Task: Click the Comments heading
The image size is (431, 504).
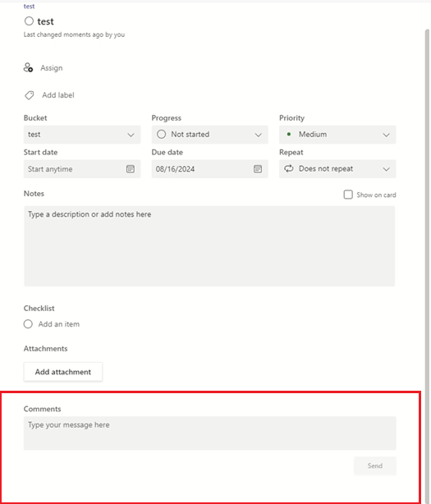Action: [x=42, y=409]
